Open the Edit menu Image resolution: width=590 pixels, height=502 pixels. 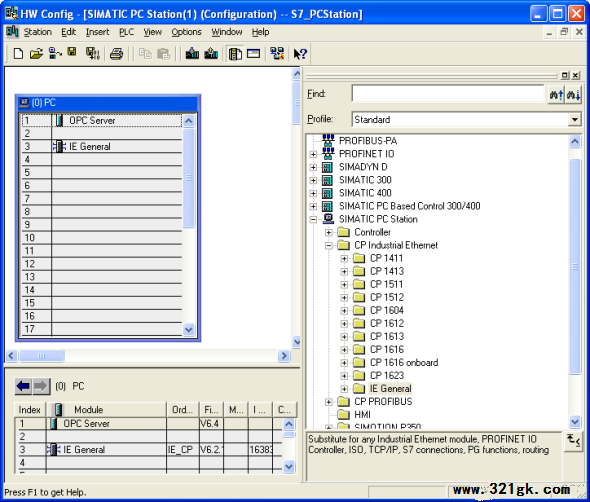click(x=68, y=32)
